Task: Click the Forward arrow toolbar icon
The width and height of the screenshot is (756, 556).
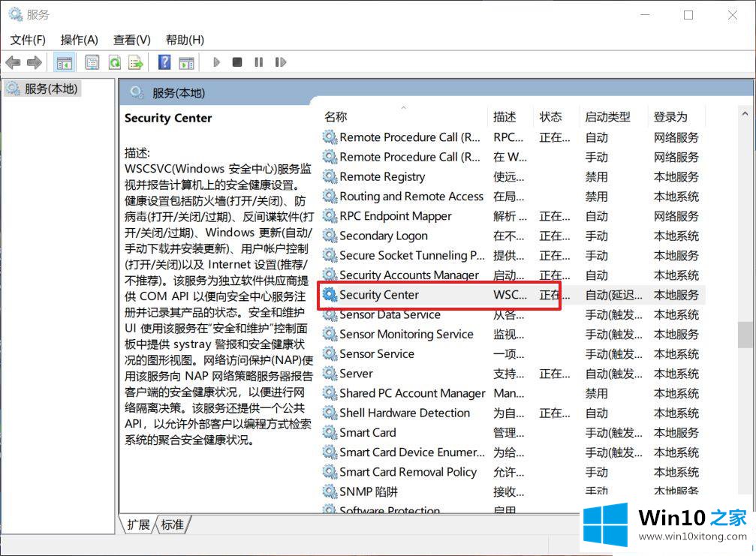Action: (x=34, y=62)
